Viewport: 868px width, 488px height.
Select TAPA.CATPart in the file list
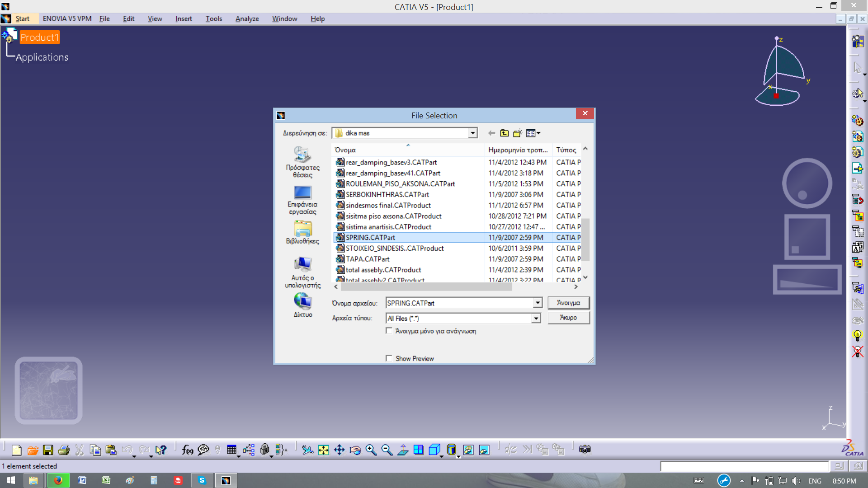[367, 259]
